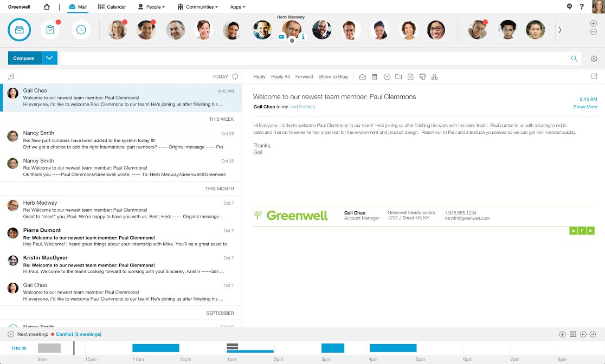605x364 pixels.
Task: Open the settings gear icon
Action: point(594,58)
